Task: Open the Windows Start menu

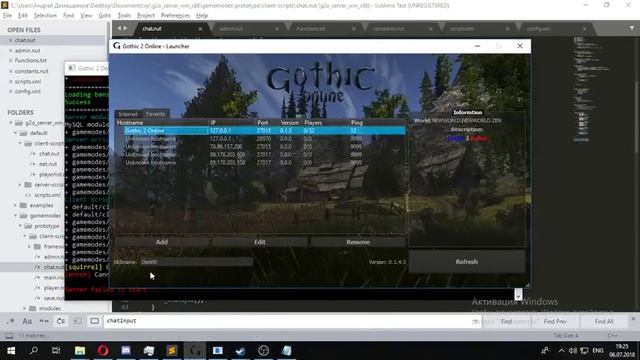Action: pyautogui.click(x=11, y=351)
